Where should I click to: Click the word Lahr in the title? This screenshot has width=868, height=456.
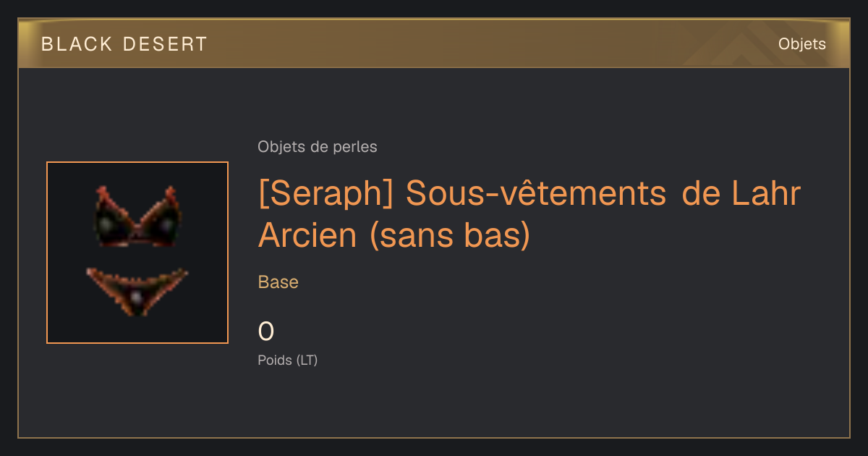tap(766, 194)
